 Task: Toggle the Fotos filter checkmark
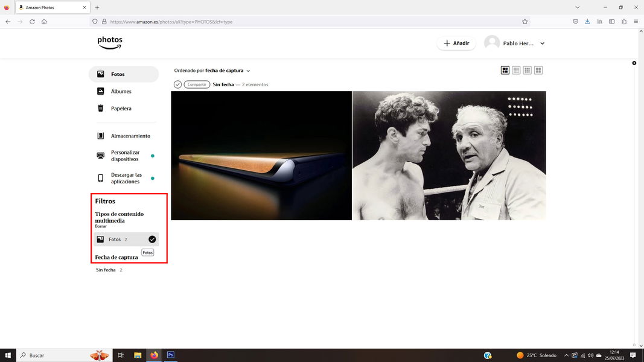[x=152, y=240]
